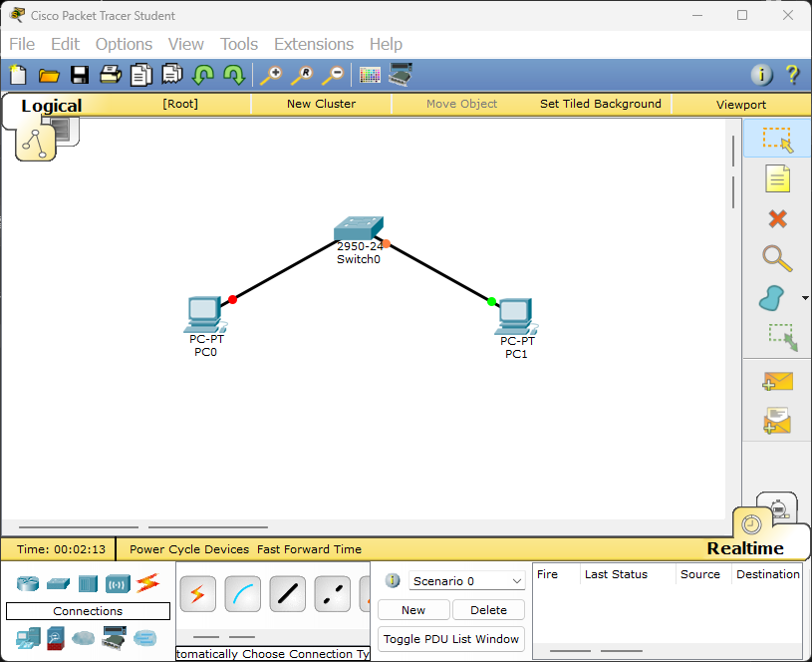
Task: Open the View menu
Action: [186, 44]
